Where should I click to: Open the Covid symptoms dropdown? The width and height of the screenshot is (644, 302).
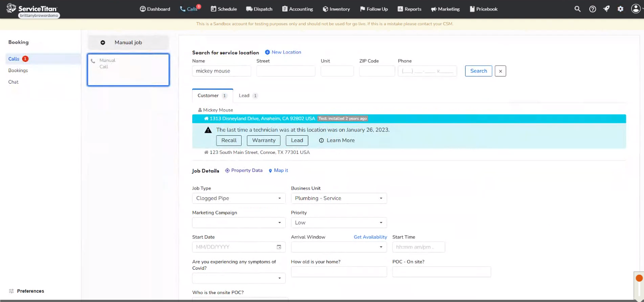pyautogui.click(x=238, y=278)
